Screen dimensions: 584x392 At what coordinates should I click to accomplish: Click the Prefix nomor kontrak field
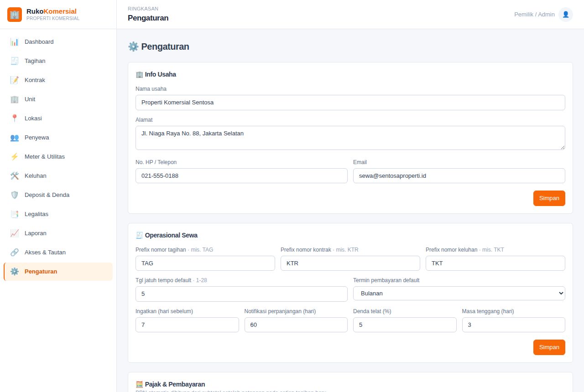coord(350,263)
